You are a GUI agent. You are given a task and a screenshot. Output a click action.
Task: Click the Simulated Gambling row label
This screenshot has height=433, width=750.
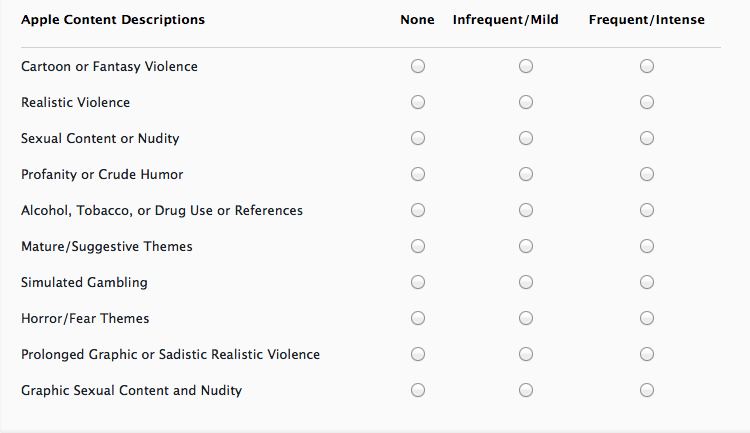click(84, 282)
